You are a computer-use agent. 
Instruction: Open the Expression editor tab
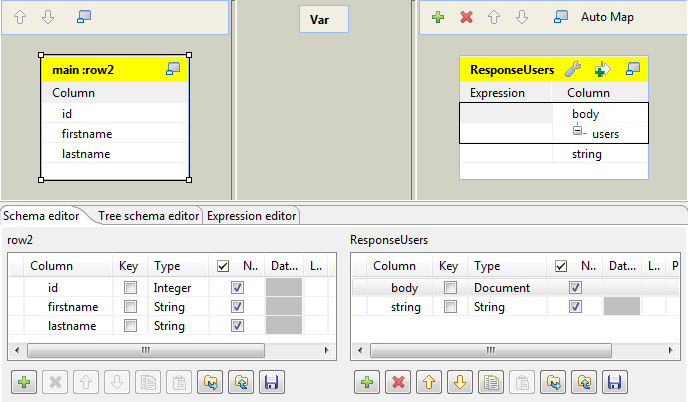pyautogui.click(x=251, y=215)
